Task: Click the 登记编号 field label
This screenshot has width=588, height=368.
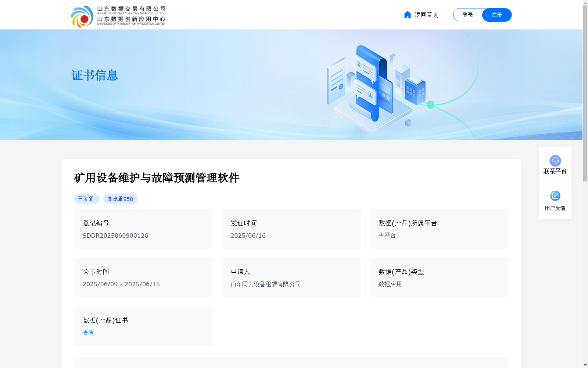Action: coord(96,223)
